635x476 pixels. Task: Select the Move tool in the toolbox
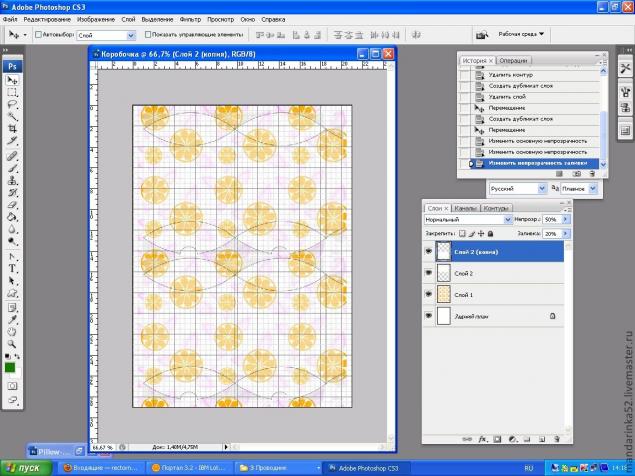click(12, 80)
